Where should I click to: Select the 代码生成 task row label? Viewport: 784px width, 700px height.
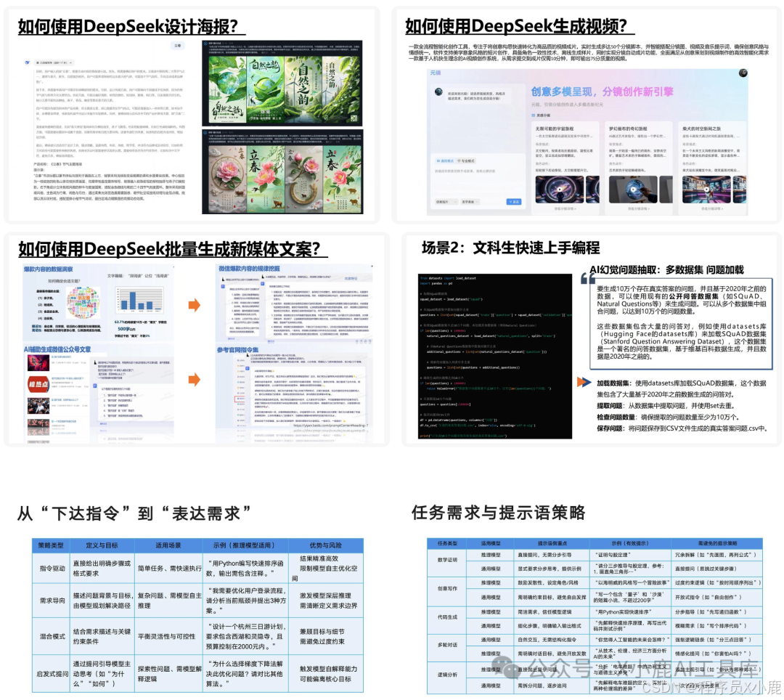[x=447, y=617]
